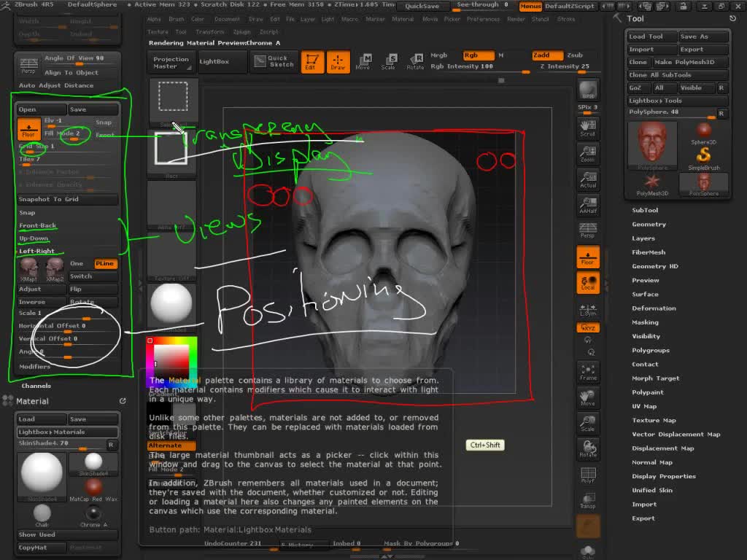
Task: Select the SimpleBrush tool
Action: [x=704, y=158]
